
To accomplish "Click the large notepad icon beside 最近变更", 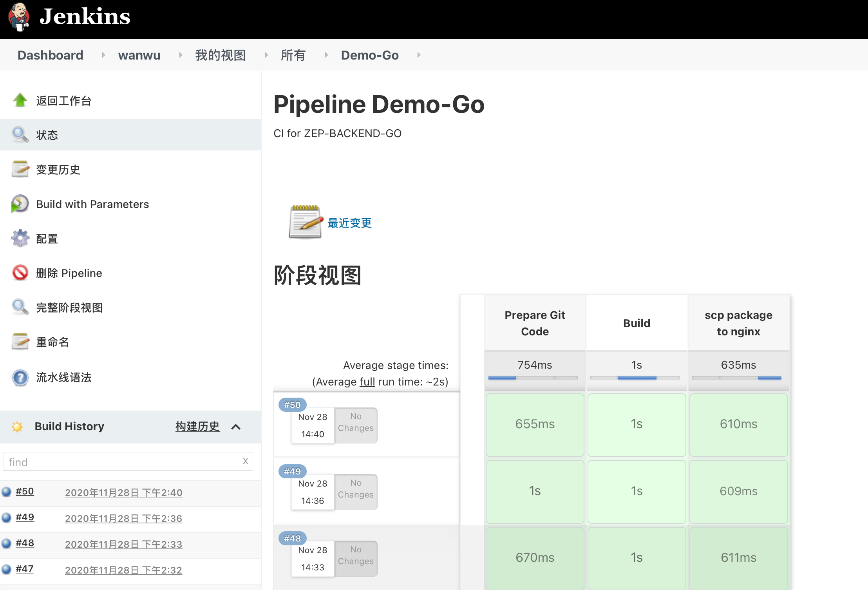I will pos(306,222).
